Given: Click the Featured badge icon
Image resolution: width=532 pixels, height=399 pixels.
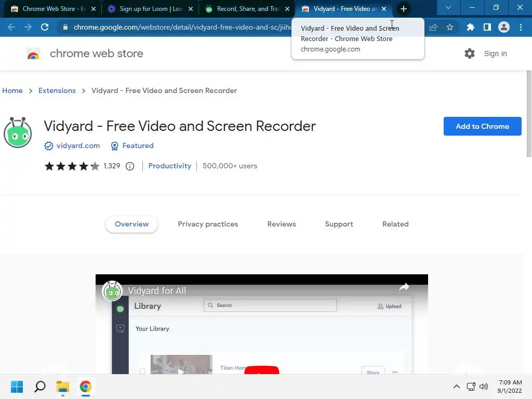Looking at the screenshot, I should 115,146.
